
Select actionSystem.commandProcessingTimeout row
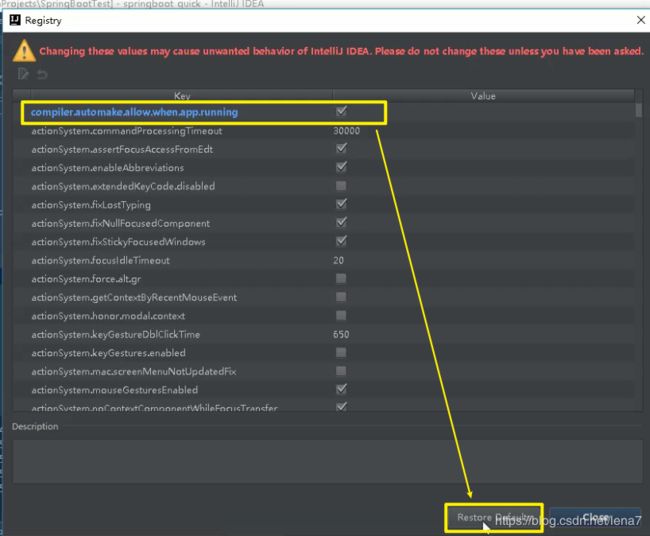[x=323, y=131]
